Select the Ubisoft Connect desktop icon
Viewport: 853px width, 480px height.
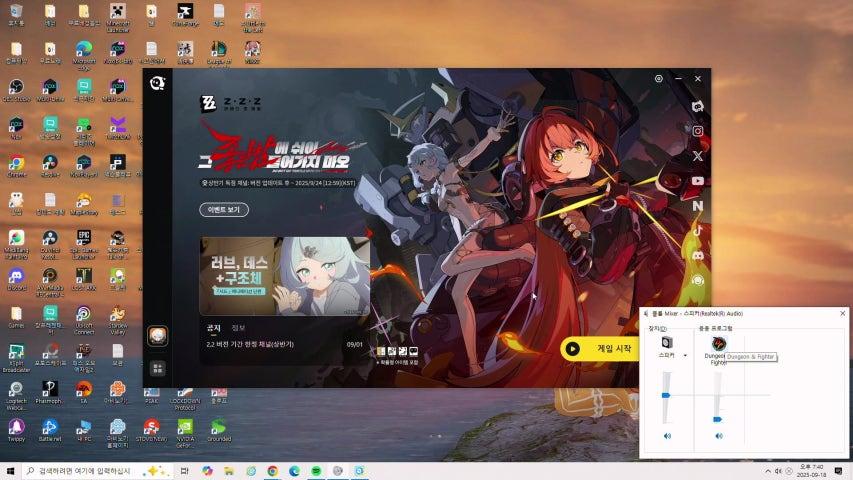[x=84, y=320]
